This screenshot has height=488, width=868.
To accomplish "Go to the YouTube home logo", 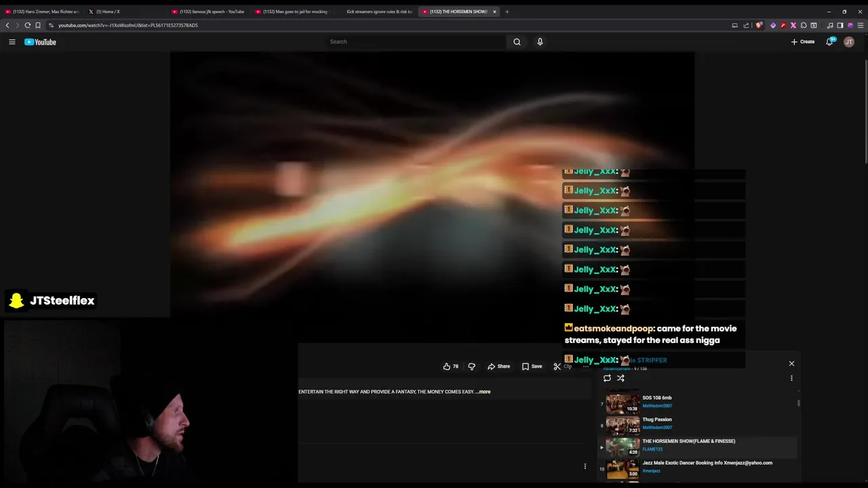I will pyautogui.click(x=40, y=42).
